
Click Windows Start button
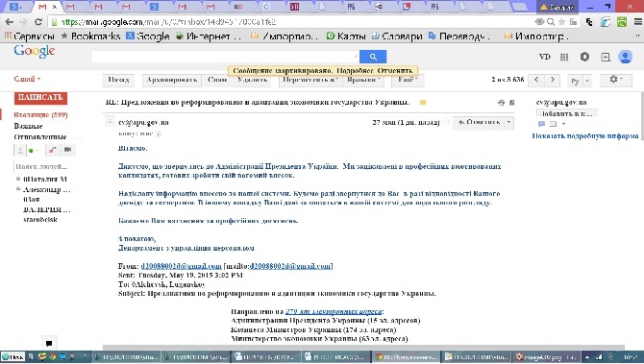[x=12, y=357]
